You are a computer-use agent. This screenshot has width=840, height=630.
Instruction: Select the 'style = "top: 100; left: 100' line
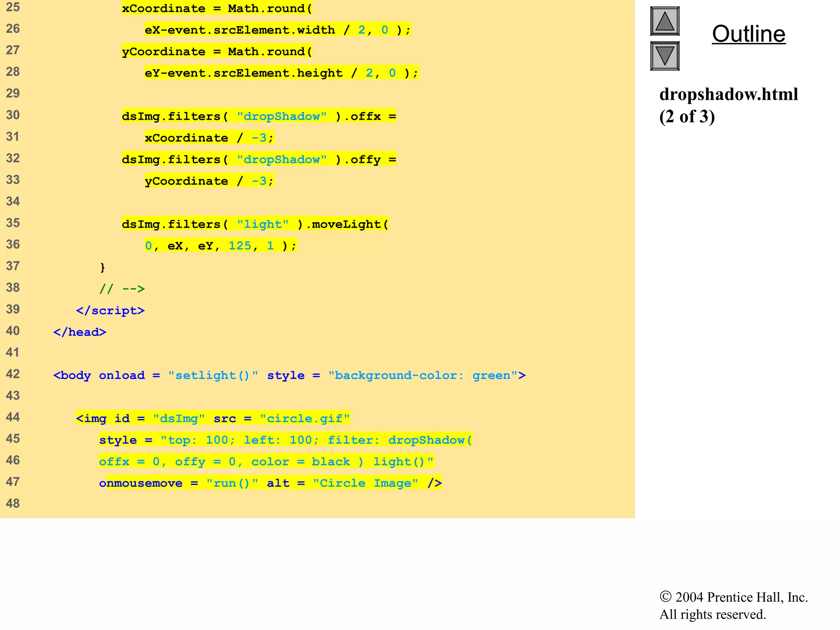285,440
